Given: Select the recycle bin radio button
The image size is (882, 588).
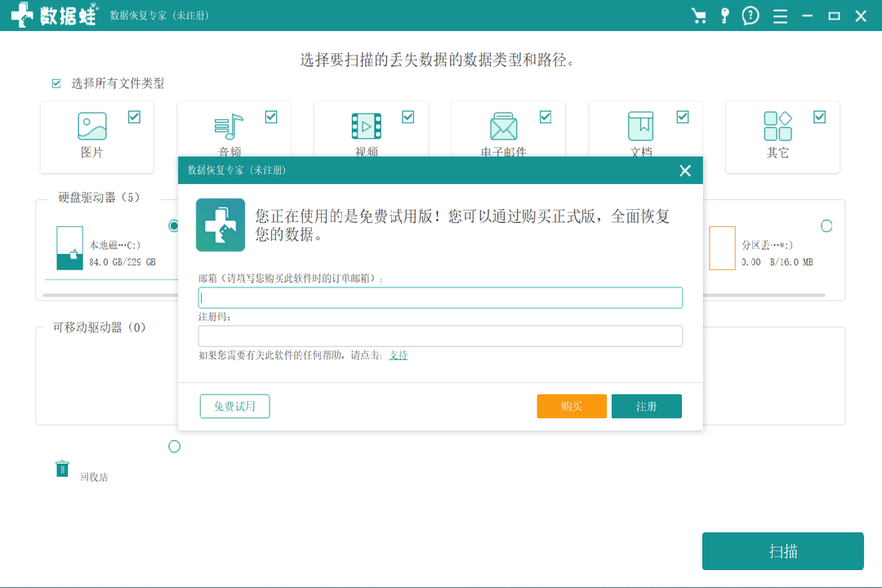Looking at the screenshot, I should click(174, 447).
